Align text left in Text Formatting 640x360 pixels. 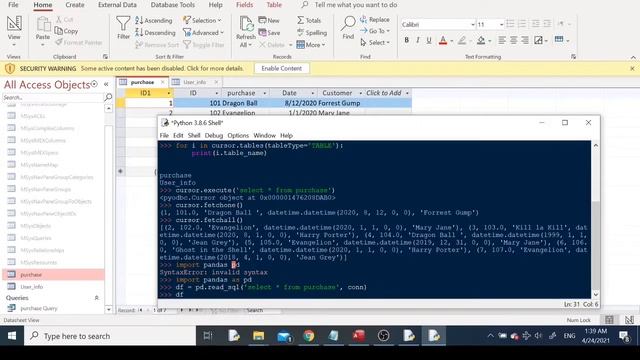(502, 40)
